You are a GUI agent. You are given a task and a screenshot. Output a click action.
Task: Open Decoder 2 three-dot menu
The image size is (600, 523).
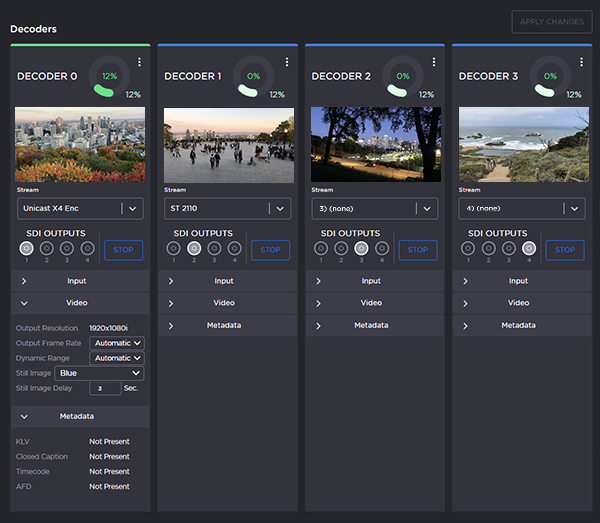[434, 62]
